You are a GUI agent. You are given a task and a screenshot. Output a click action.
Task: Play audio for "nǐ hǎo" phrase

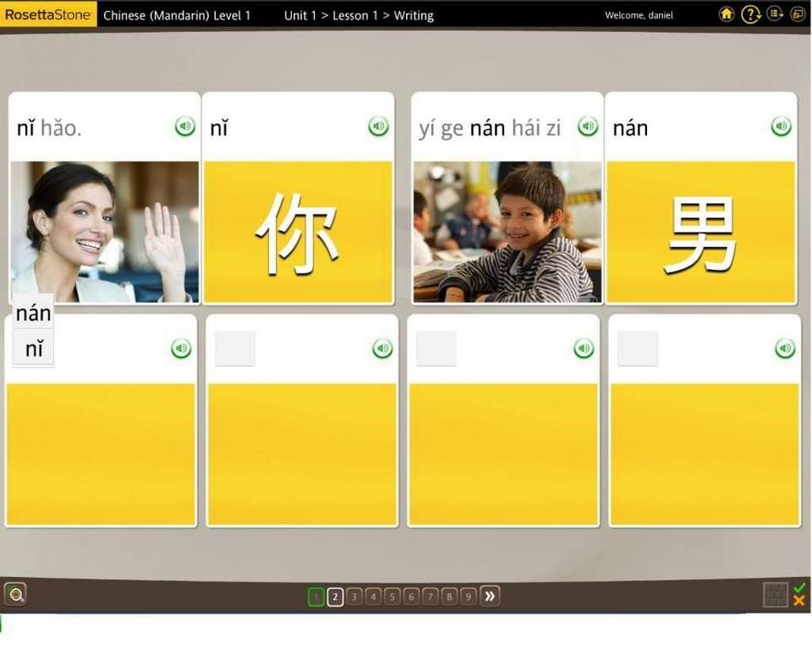[x=184, y=125]
